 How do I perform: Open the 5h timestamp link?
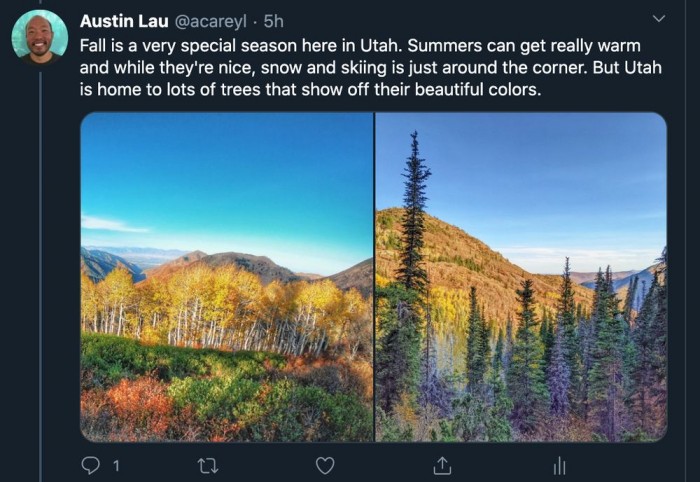pyautogui.click(x=273, y=21)
